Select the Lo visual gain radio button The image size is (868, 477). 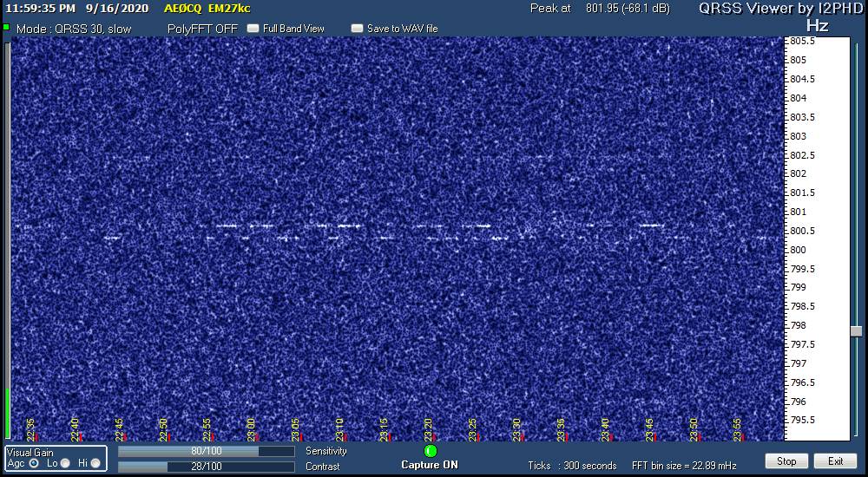click(65, 463)
